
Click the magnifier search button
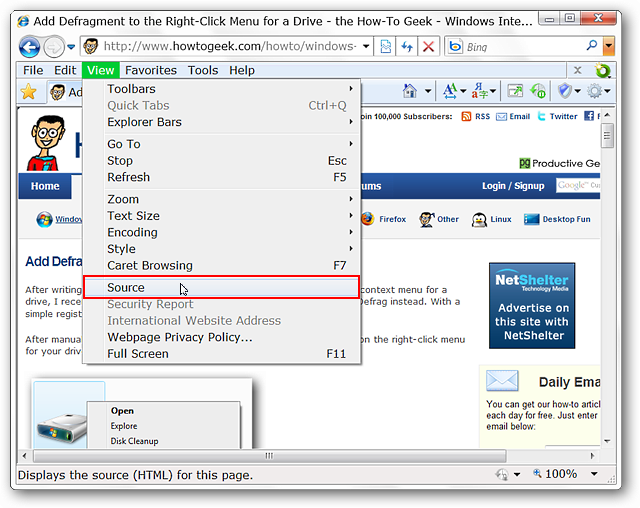591,46
